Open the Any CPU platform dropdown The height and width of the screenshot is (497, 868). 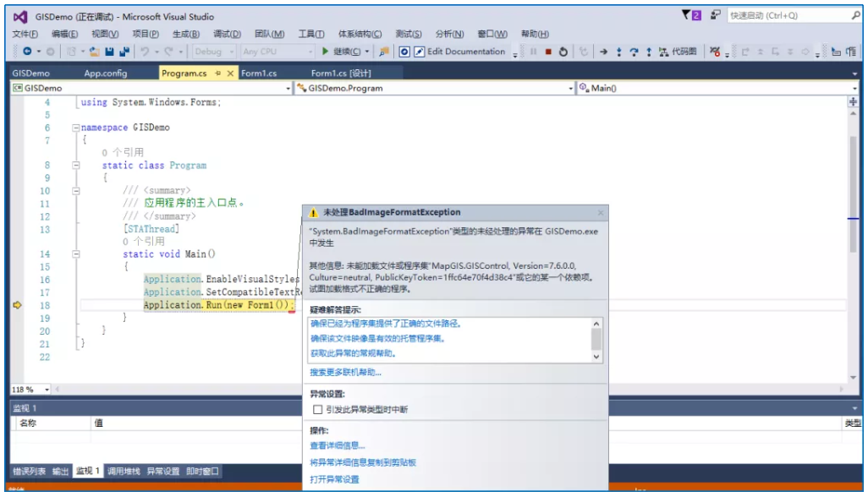(277, 52)
